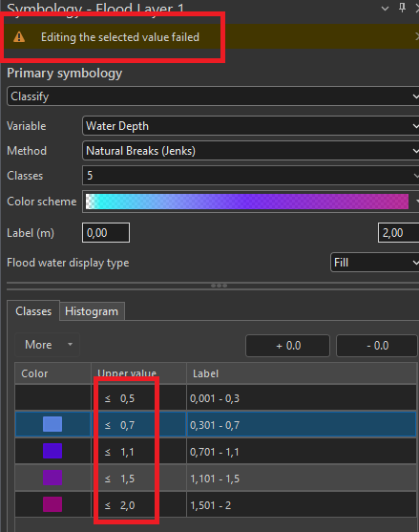
Task: Select the magenta swatch of the 2,0 class
Action: coord(52,504)
